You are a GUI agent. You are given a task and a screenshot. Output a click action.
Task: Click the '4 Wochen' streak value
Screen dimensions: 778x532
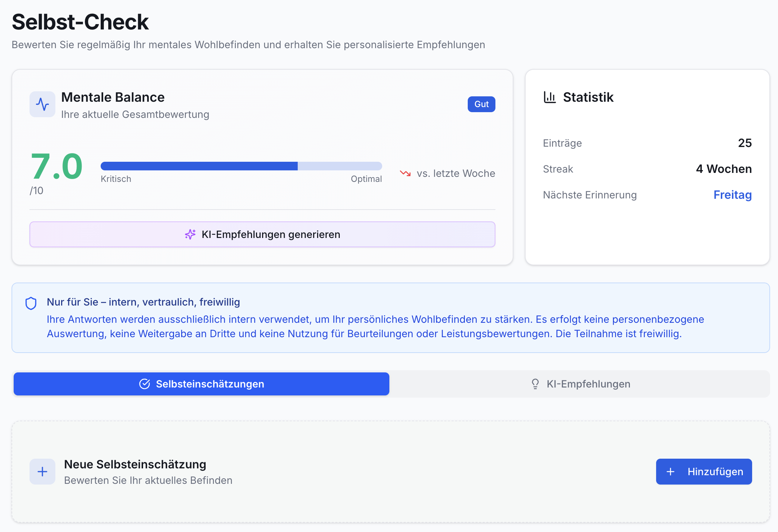724,169
